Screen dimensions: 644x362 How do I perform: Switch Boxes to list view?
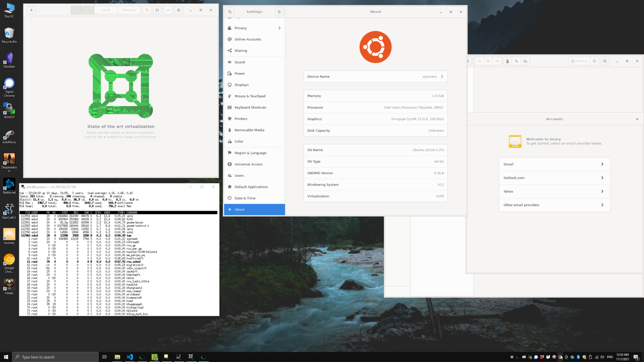point(157,10)
